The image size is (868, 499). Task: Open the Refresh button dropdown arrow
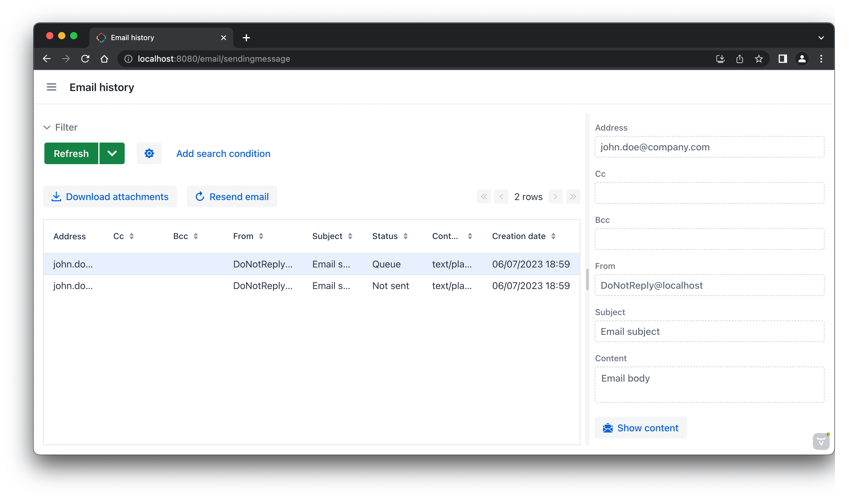pos(112,153)
